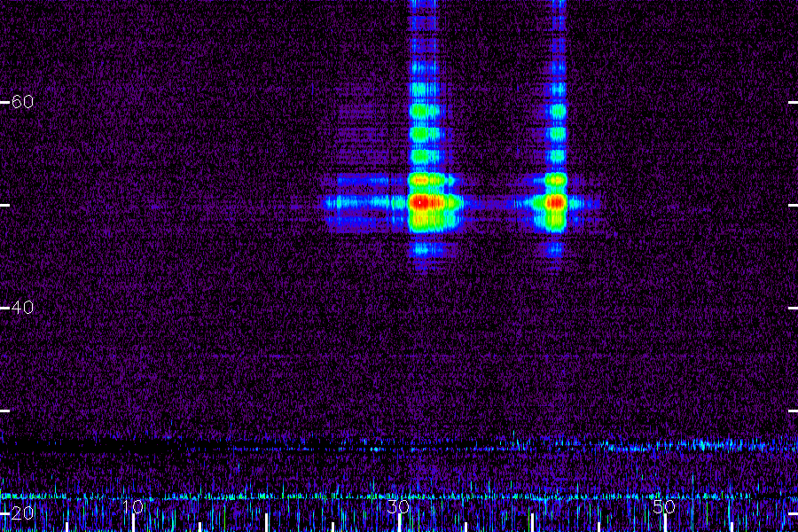Image resolution: width=798 pixels, height=532 pixels.
Task: Click the "40" label on the vertical axis
Action: tap(22, 308)
